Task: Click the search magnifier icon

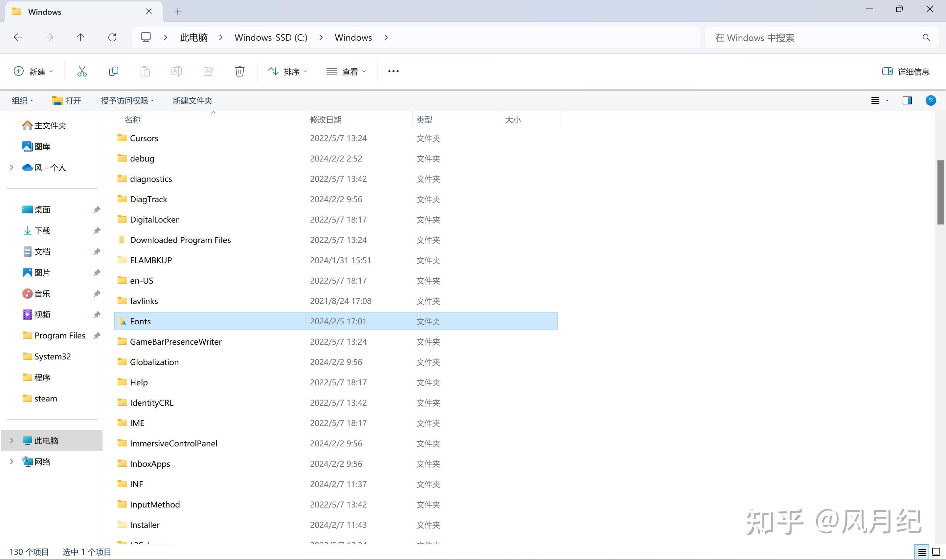Action: [x=926, y=38]
